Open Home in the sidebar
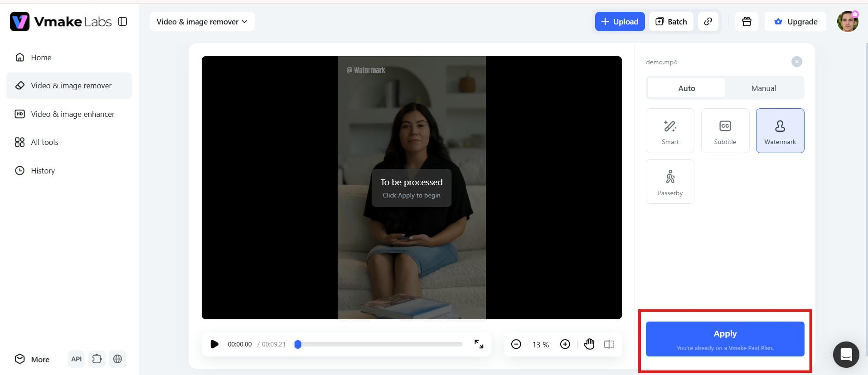Screen dimensions: 868x375 [69, 57]
